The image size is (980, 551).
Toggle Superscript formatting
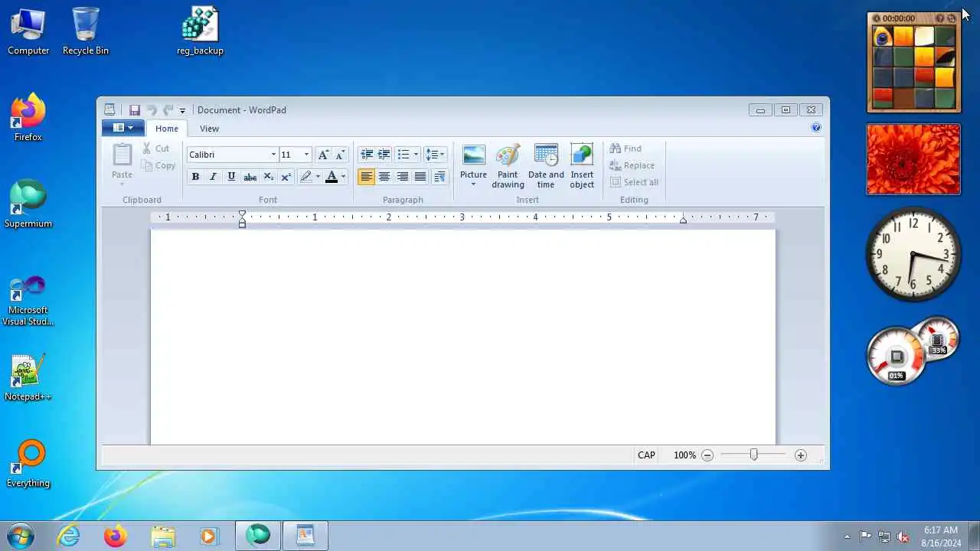click(x=286, y=177)
